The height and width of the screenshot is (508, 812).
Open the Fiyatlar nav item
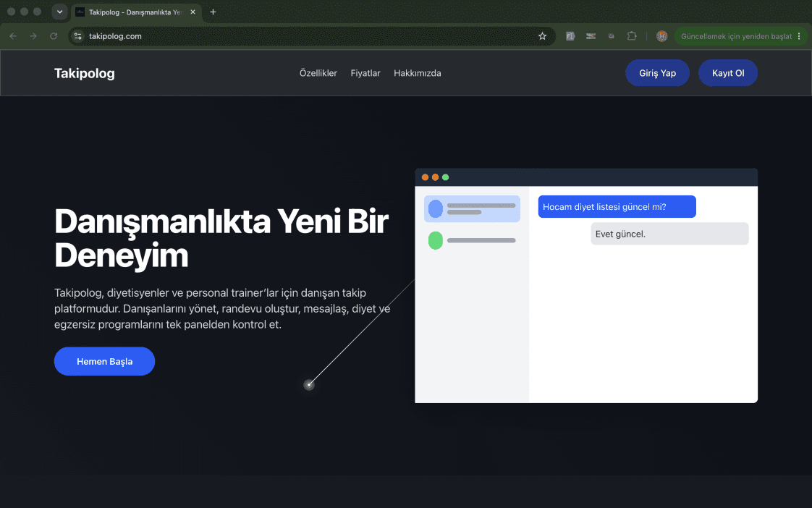tap(365, 73)
